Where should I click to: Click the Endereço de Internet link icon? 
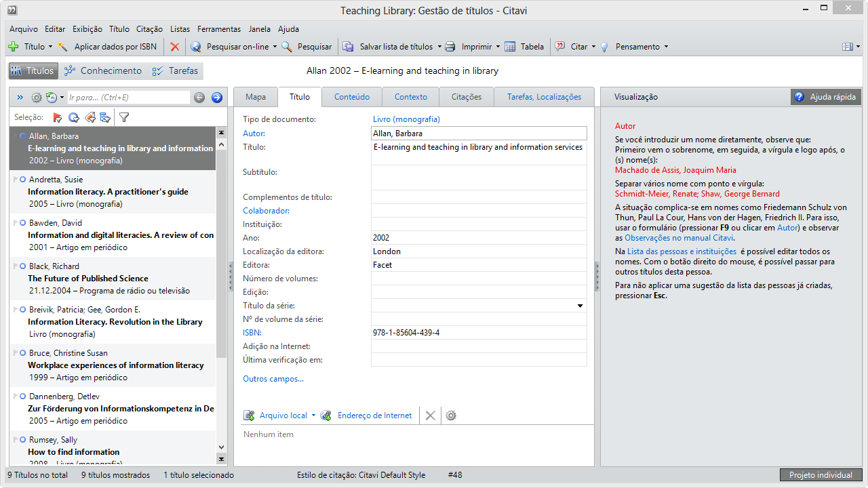326,415
